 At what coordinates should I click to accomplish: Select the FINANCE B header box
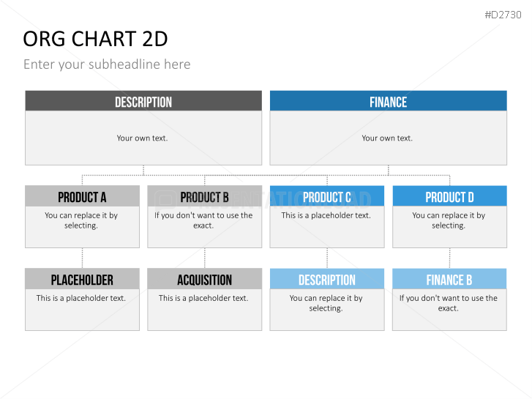tap(449, 279)
